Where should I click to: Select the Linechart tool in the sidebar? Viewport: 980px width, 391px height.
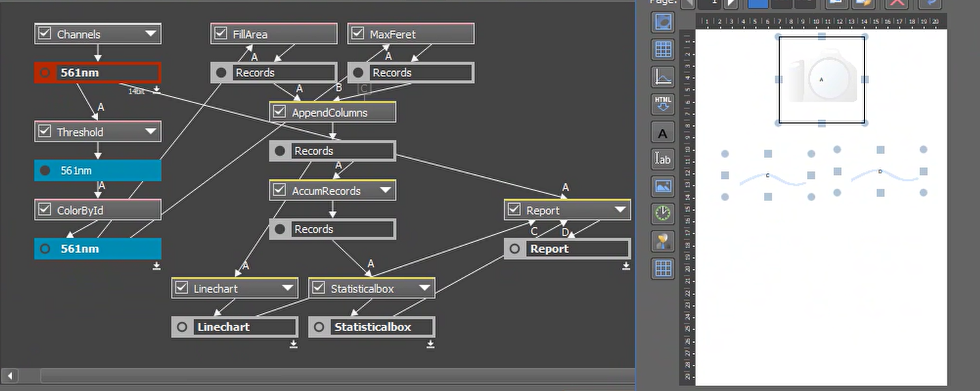click(663, 76)
